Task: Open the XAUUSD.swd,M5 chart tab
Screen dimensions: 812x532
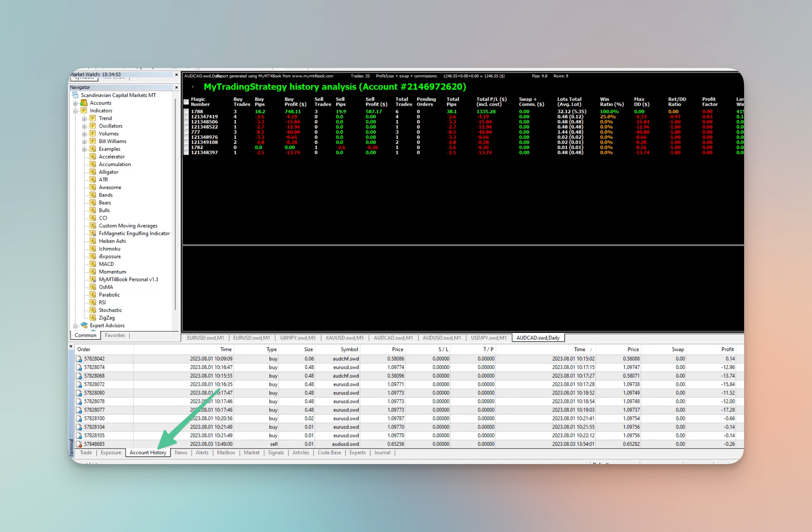Action: click(344, 338)
